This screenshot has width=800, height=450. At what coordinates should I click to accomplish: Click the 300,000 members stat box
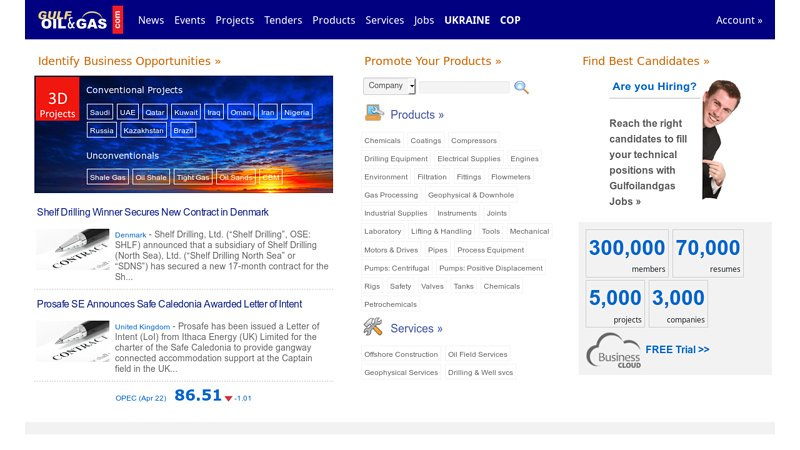627,253
